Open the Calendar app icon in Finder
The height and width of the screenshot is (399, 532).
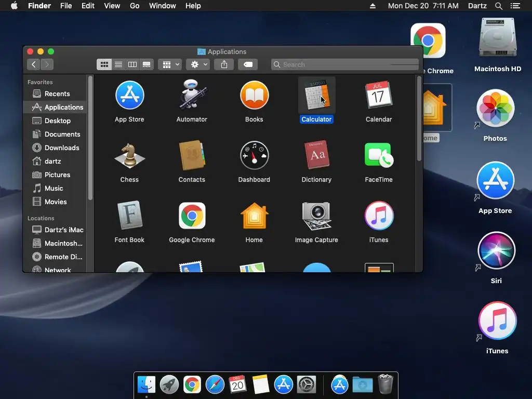[x=379, y=95]
